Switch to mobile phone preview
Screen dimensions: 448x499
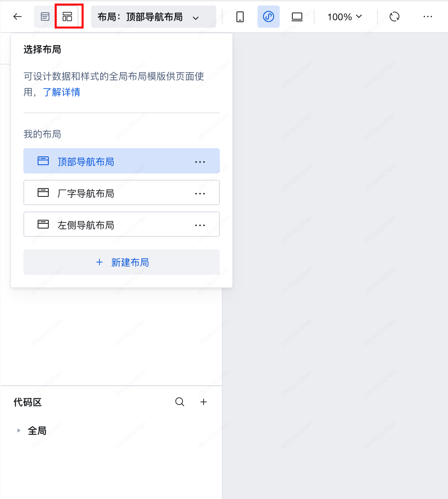(x=240, y=17)
